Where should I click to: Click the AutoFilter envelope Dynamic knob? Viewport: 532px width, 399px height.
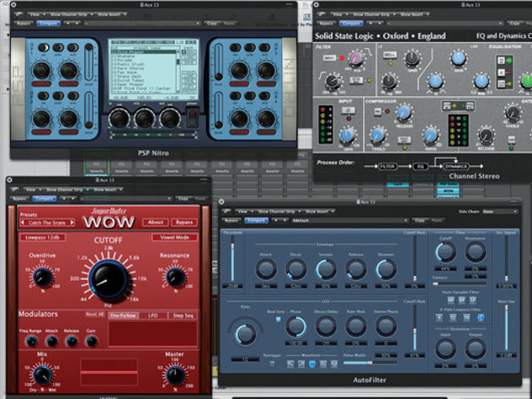tap(386, 269)
